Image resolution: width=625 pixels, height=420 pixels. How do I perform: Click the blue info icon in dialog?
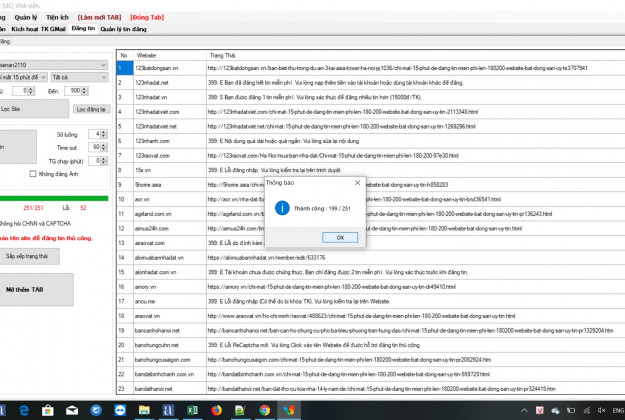point(283,208)
